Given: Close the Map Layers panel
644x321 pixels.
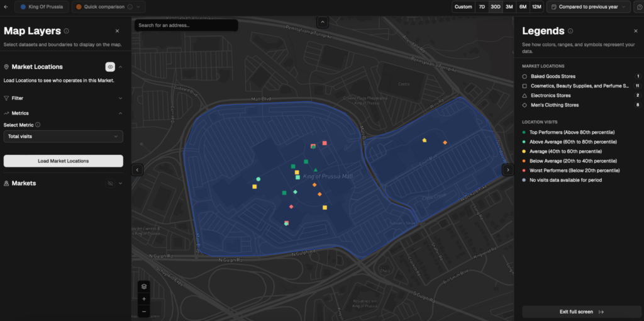Looking at the screenshot, I should click(117, 31).
